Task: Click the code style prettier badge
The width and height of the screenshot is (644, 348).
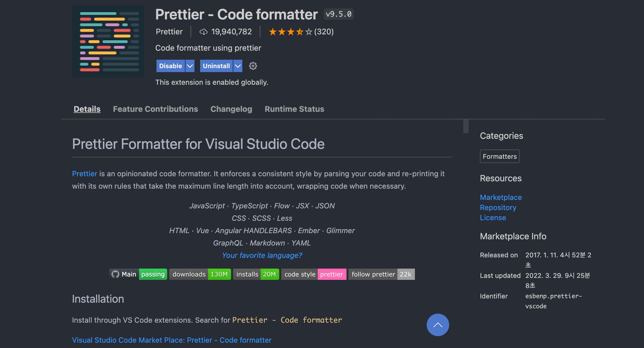Action: (314, 274)
